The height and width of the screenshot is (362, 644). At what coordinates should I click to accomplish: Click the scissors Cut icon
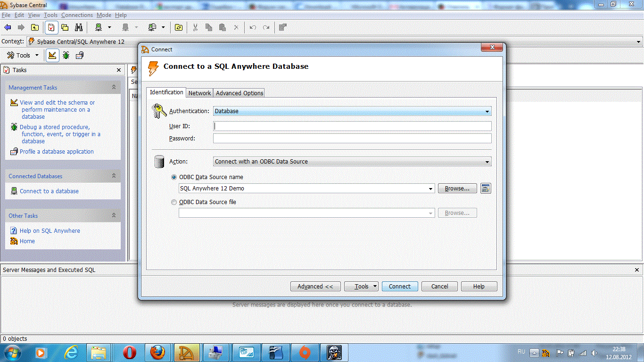point(195,27)
